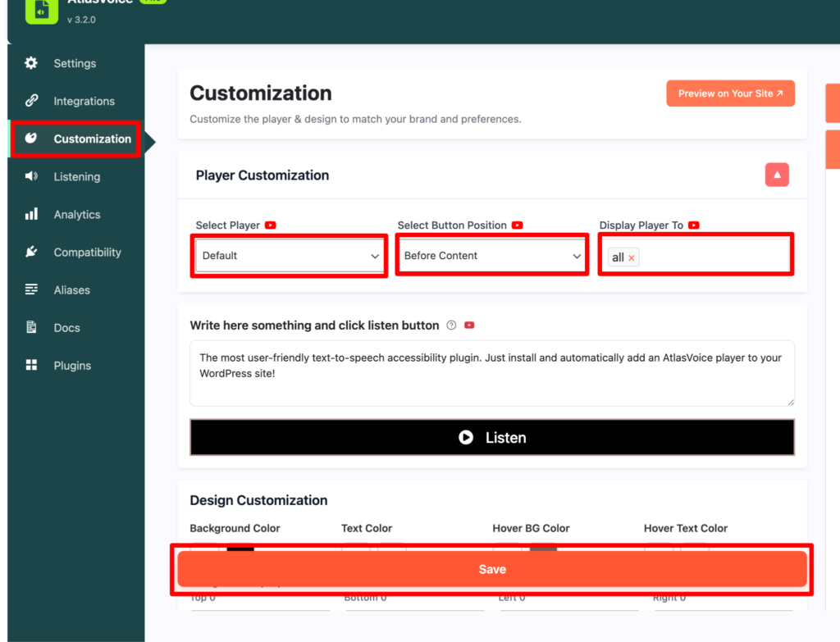Open the Settings menu item
Viewport: 840px width, 642px height.
pos(75,63)
